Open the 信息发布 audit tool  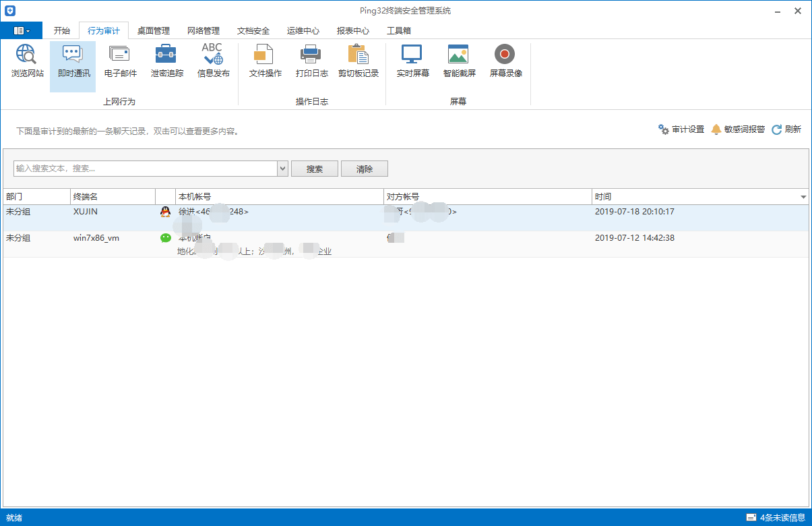pyautogui.click(x=213, y=61)
